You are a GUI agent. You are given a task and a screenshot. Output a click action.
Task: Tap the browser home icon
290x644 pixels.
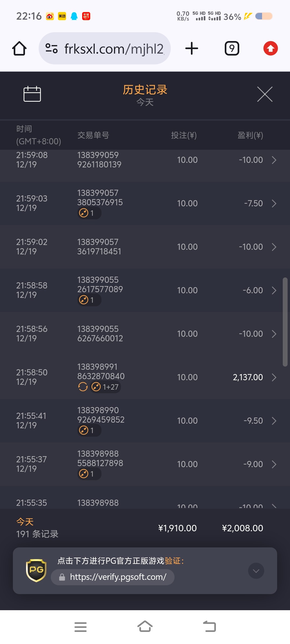coord(19,49)
